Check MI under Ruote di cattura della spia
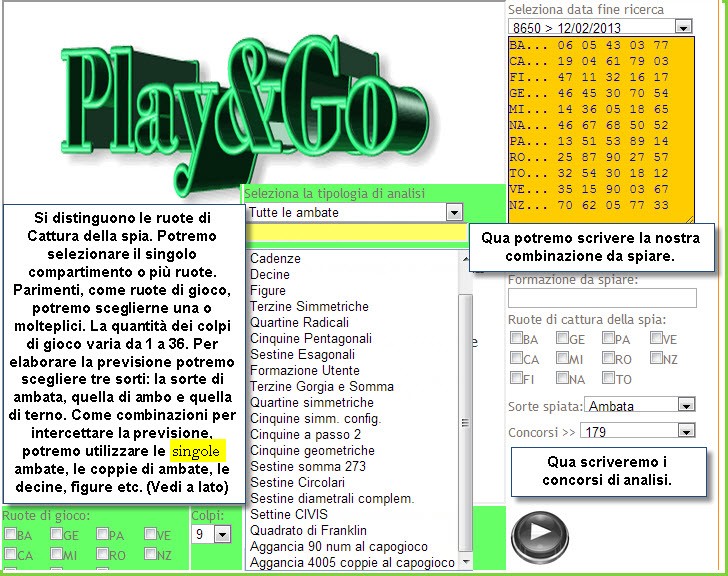 [562, 358]
